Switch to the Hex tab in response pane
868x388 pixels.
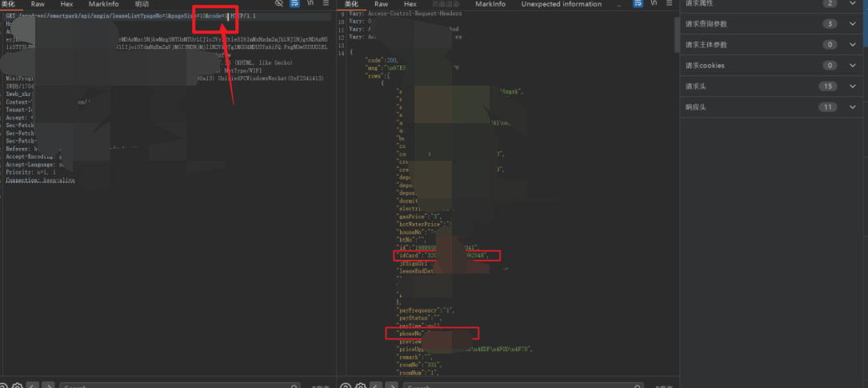tap(410, 4)
